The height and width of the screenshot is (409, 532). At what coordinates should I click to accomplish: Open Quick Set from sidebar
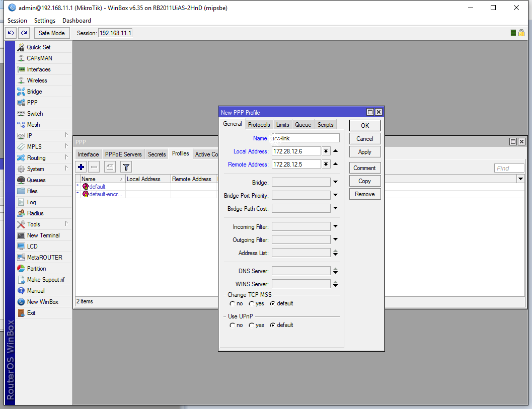point(44,47)
